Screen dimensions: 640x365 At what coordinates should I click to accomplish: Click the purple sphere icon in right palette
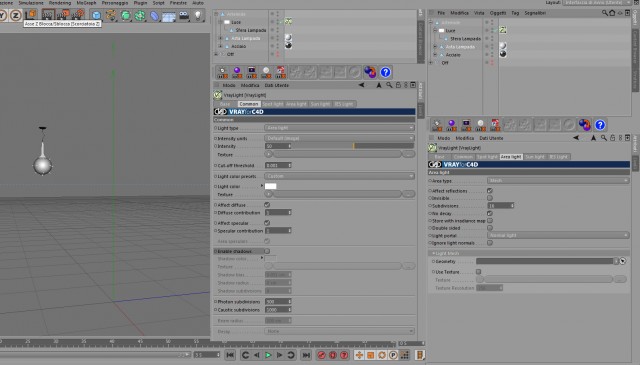pyautogui.click(x=451, y=125)
